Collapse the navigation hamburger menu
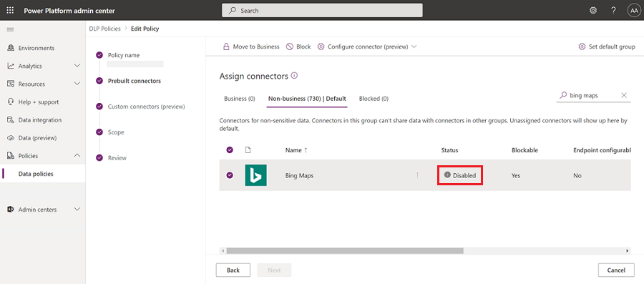The image size is (644, 284). [x=10, y=29]
